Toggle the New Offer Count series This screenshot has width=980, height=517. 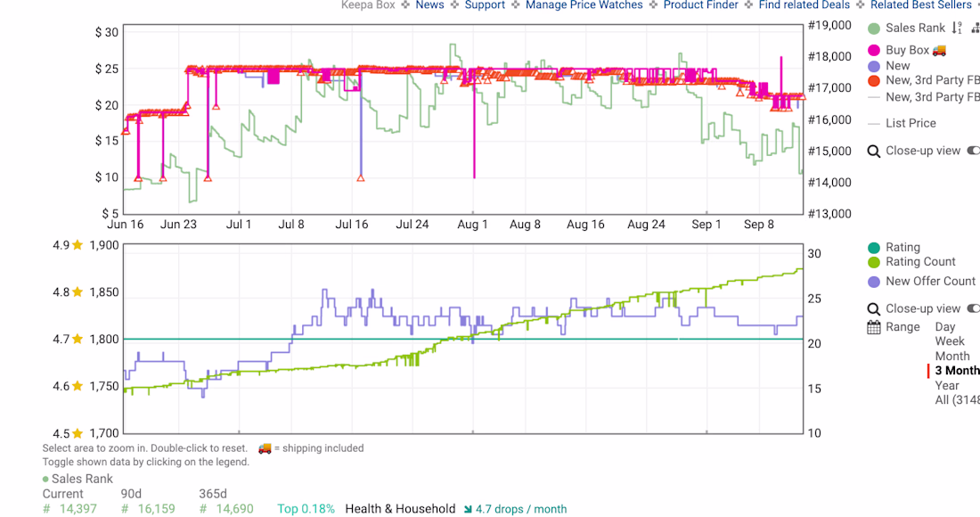point(930,282)
